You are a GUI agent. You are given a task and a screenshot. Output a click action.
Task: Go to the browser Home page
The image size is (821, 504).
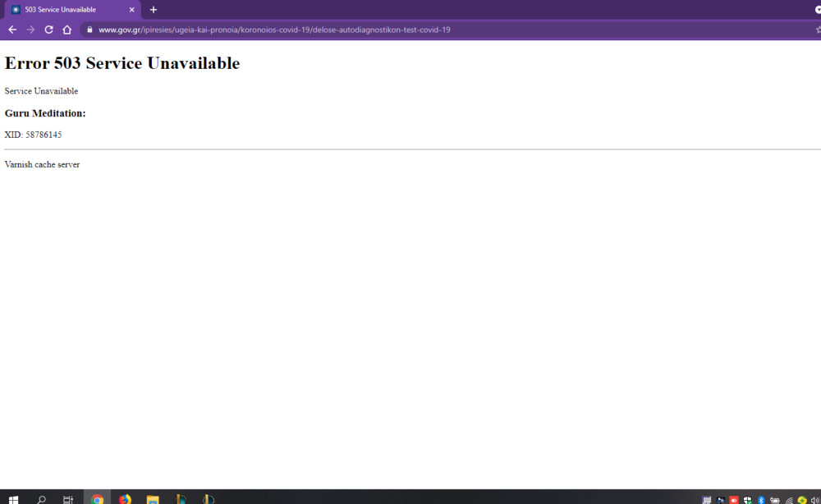point(67,30)
